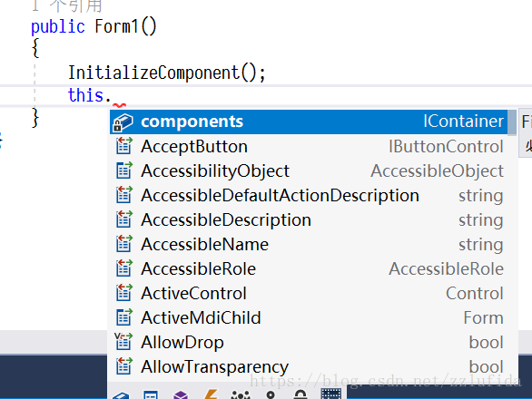Toggle the padlock filter icon

[x=300, y=394]
